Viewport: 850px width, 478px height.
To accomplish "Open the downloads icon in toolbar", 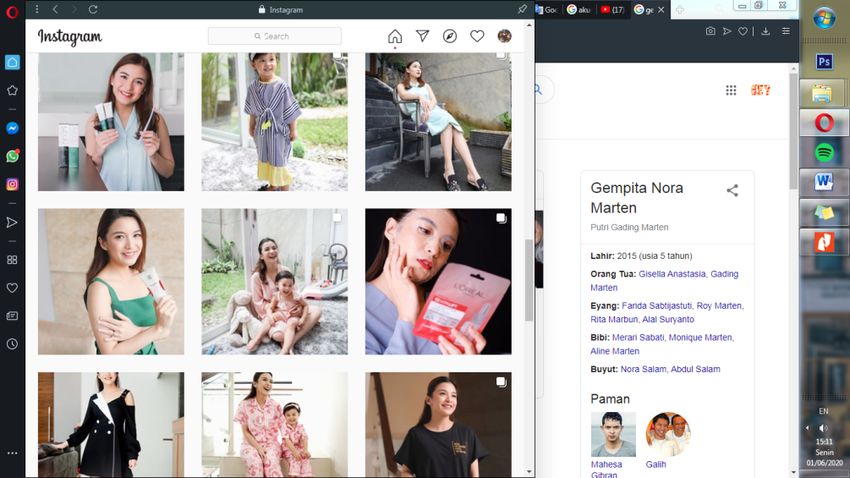I will tap(765, 31).
